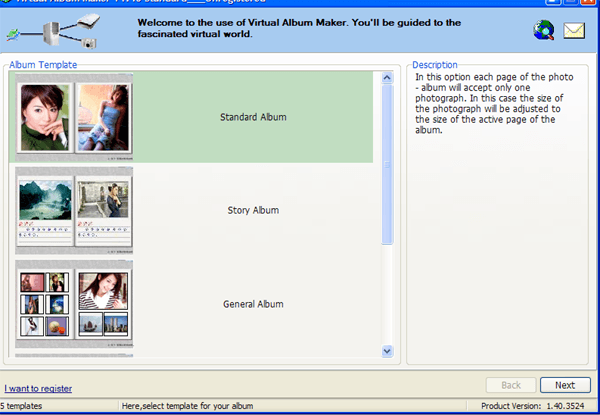
Task: Click the template list scrollbar thumb
Action: point(387,164)
